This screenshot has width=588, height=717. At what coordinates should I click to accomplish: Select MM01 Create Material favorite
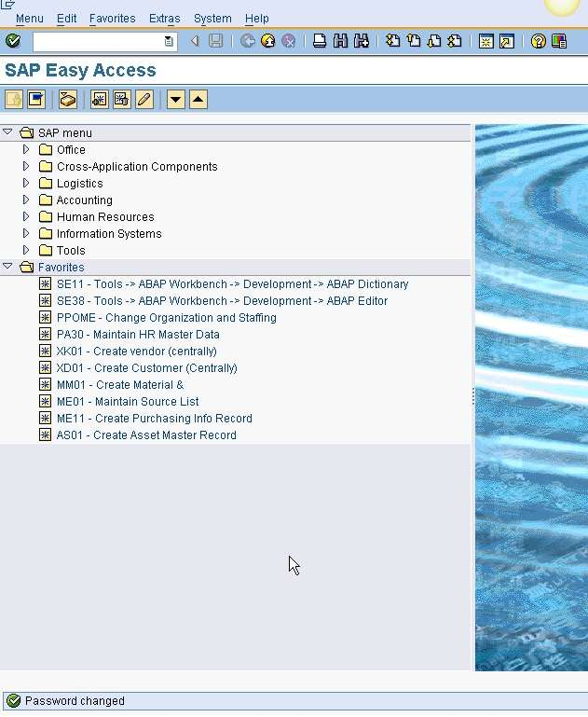point(119,384)
